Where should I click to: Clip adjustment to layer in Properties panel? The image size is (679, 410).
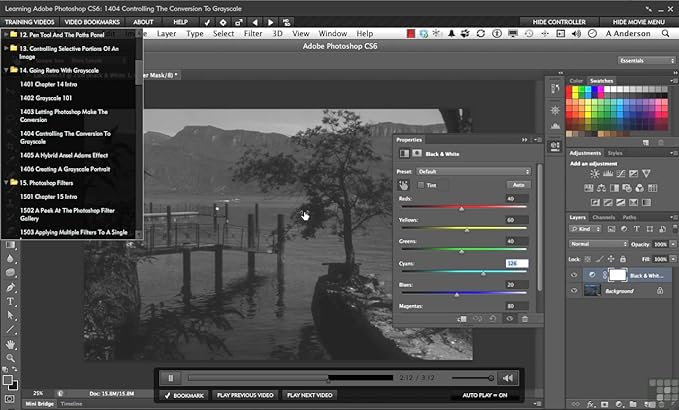(462, 319)
